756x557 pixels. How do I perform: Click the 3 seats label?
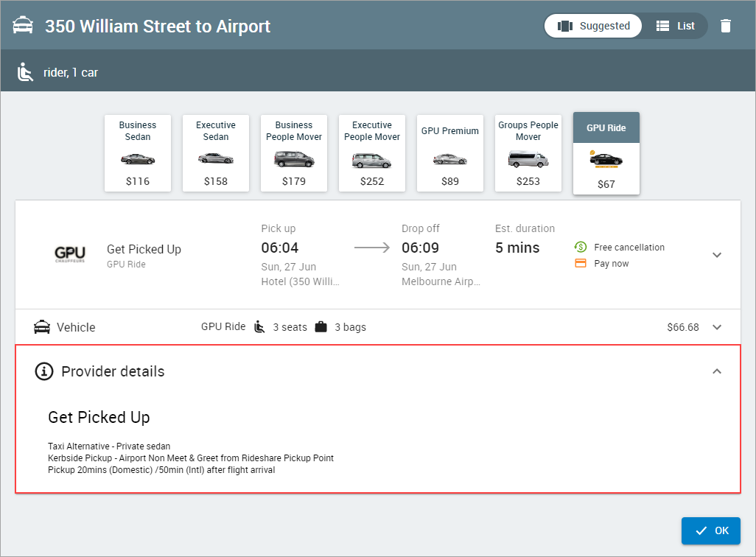[290, 327]
